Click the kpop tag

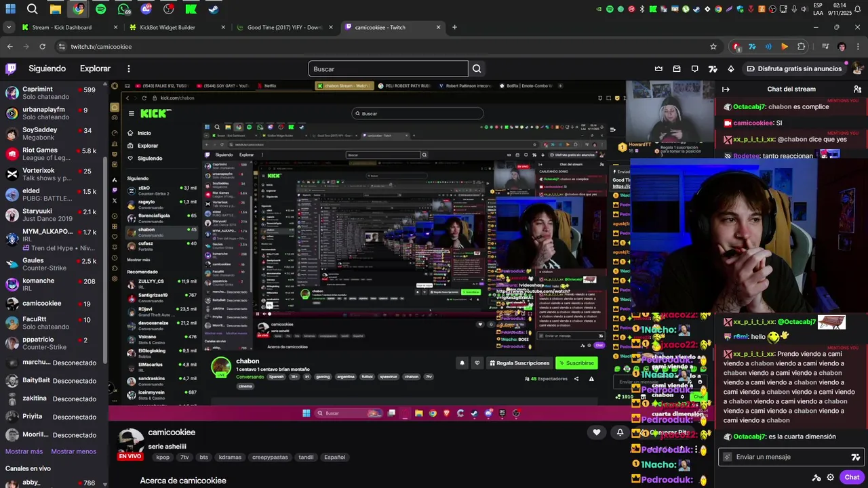point(163,457)
